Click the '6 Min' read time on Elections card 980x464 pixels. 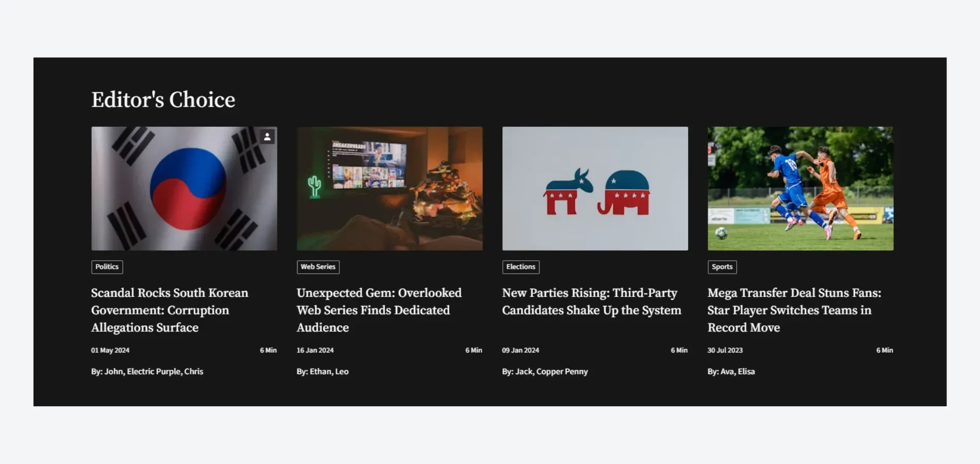(679, 351)
